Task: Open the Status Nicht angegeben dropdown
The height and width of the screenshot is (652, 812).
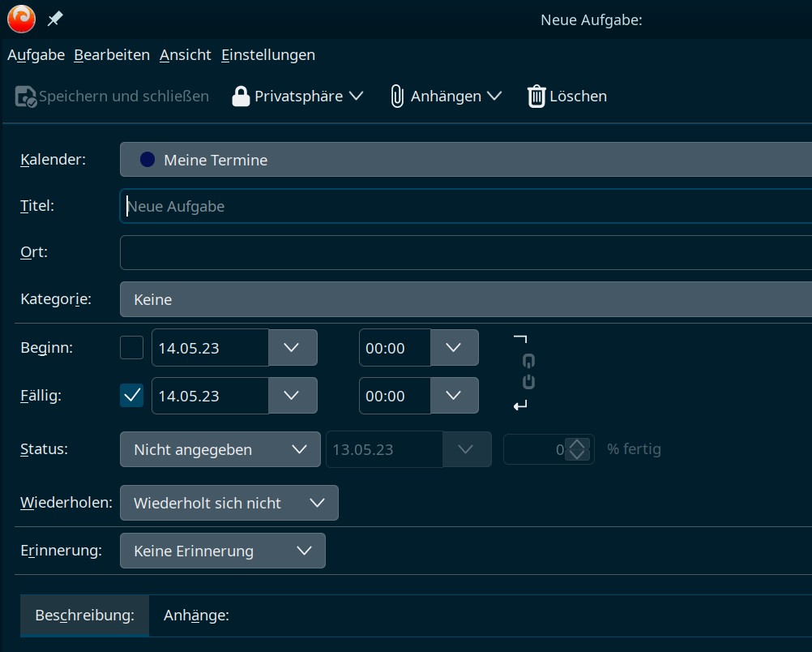Action: [x=220, y=449]
